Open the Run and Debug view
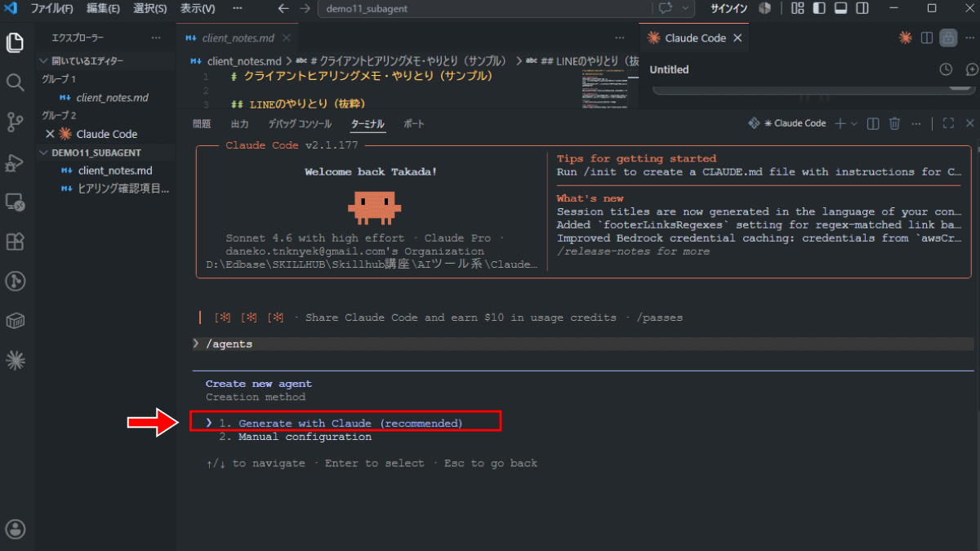Viewport: 980px width, 551px height. coord(15,162)
